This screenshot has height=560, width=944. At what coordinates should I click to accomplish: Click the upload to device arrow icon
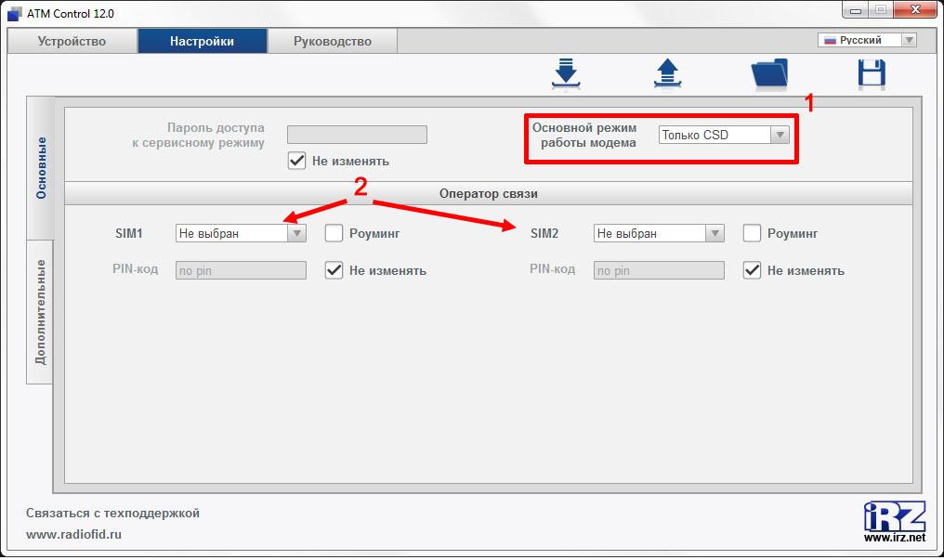pos(667,73)
